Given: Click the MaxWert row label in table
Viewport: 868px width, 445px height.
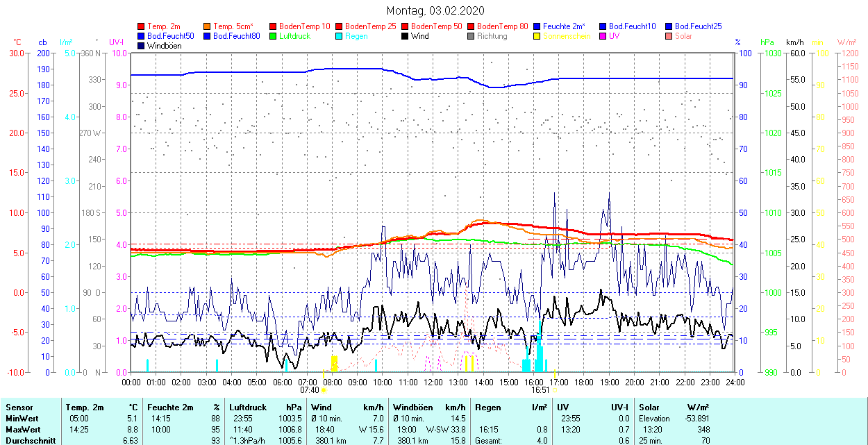Looking at the screenshot, I should (23, 429).
